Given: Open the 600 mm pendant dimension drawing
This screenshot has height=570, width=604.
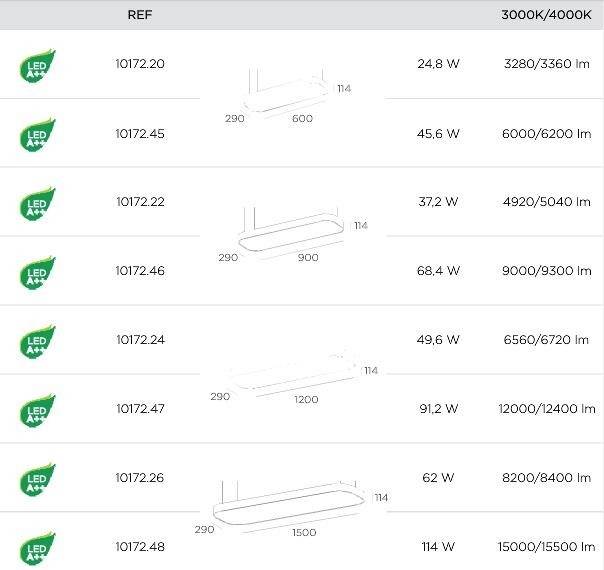Looking at the screenshot, I should (x=288, y=95).
